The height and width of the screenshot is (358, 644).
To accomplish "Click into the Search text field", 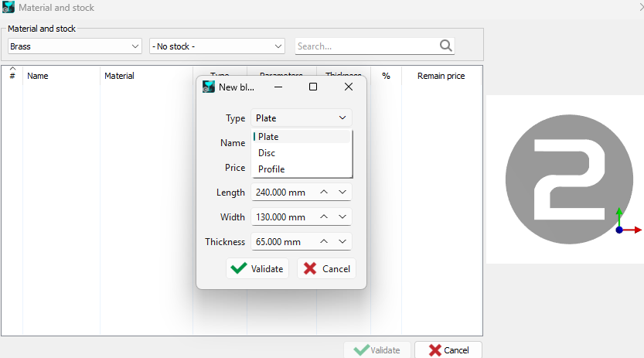I will [363, 46].
